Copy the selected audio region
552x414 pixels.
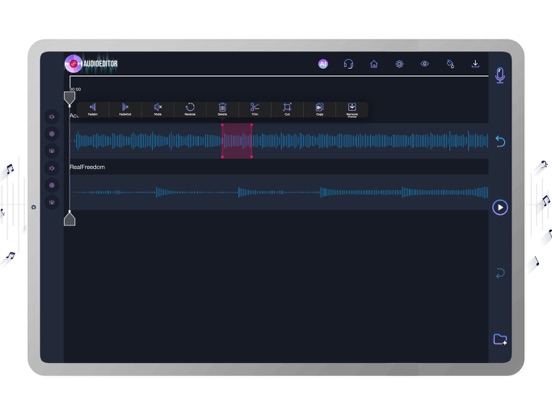pos(320,109)
